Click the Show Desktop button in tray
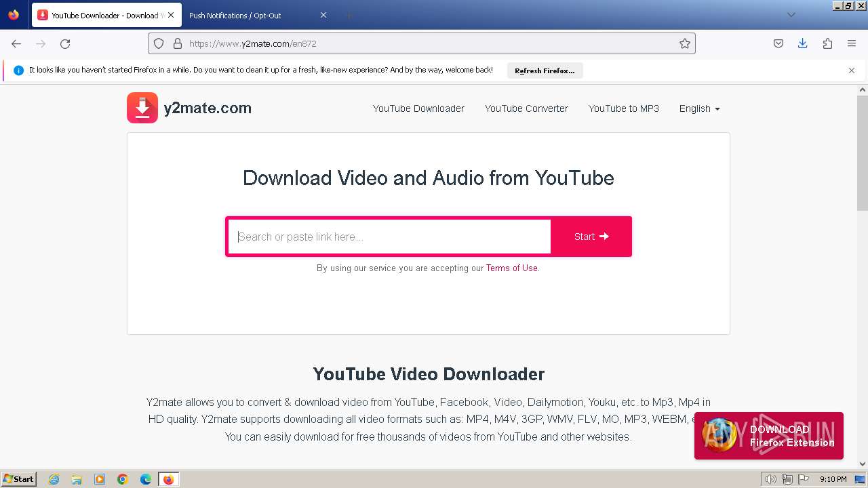The height and width of the screenshot is (488, 868). [x=861, y=479]
